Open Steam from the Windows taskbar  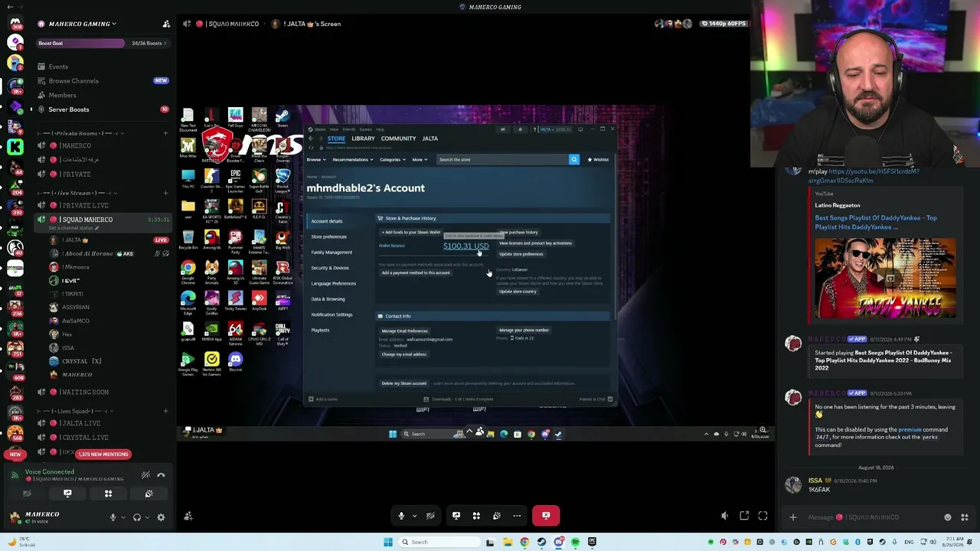click(x=541, y=542)
